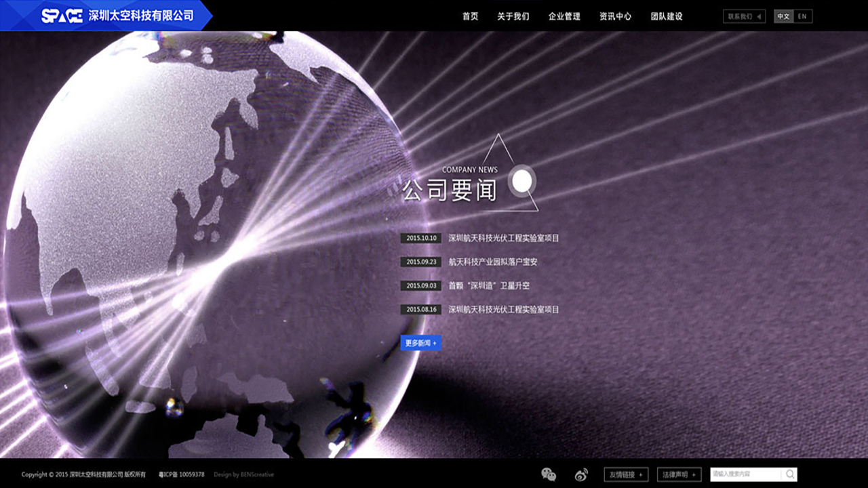
Task: Switch language to EN
Action: 802,16
